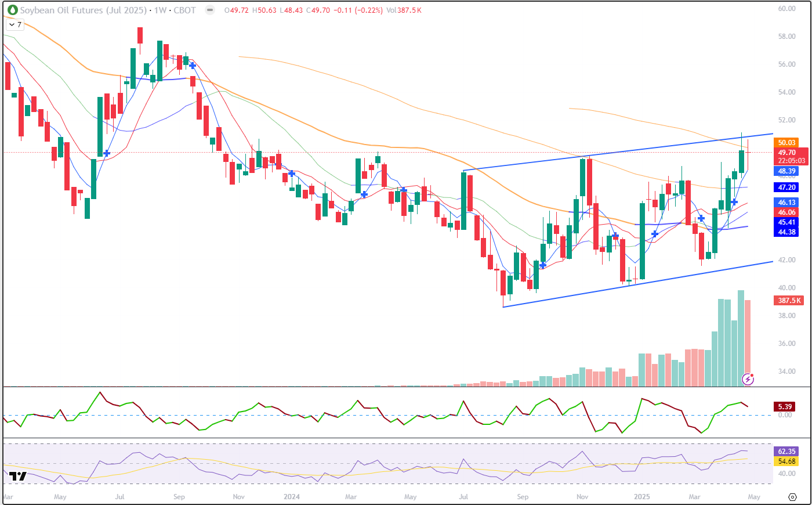Click the 2024 label on time axis
The height and width of the screenshot is (505, 812).
point(292,497)
